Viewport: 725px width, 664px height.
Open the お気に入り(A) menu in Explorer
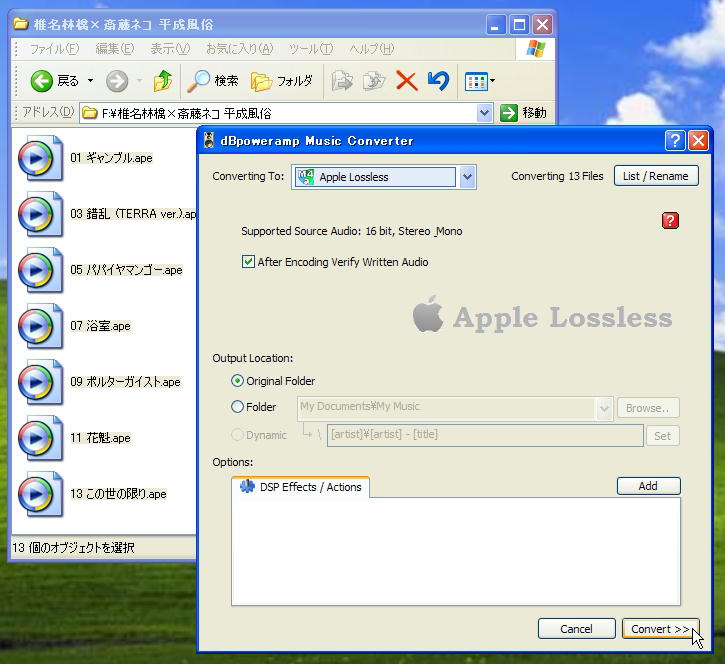tap(240, 49)
